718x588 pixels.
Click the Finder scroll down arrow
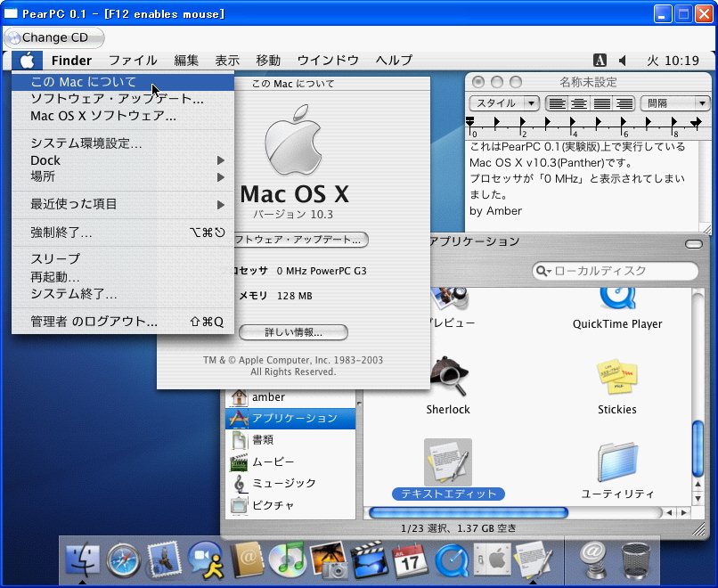(x=698, y=499)
